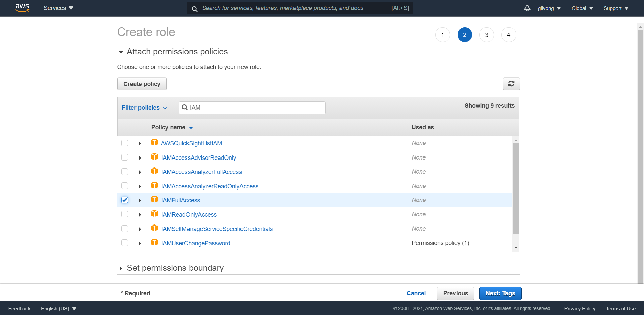
Task: Open the IAMFullAccess policy link
Action: [180, 200]
